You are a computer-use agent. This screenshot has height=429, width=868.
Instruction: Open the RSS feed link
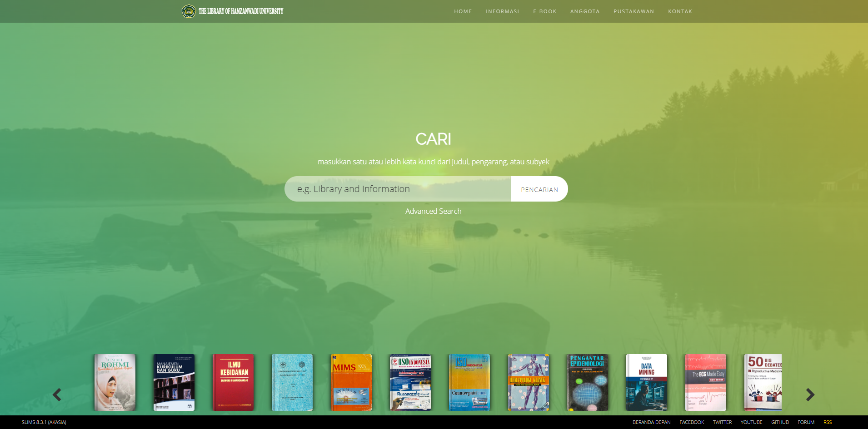(827, 422)
